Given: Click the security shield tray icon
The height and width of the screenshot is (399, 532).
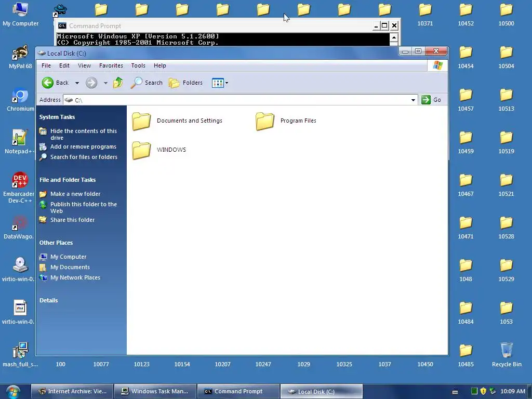Looking at the screenshot, I should click(483, 391).
